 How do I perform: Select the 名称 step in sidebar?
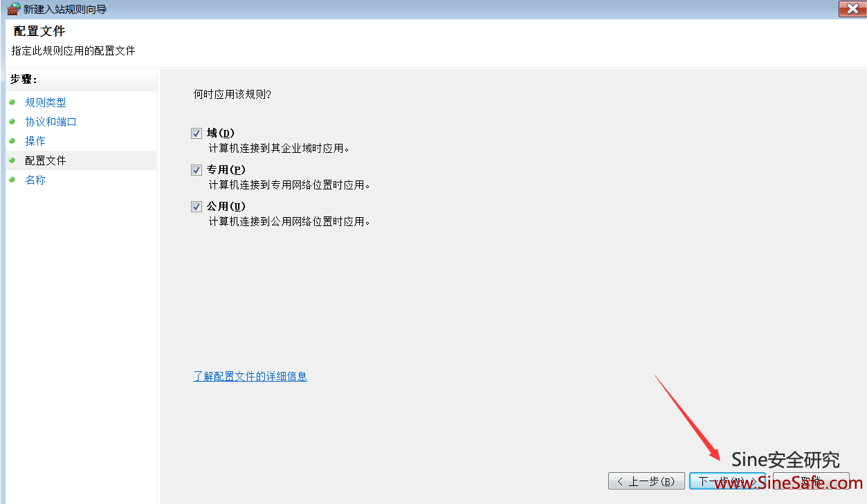click(x=35, y=180)
